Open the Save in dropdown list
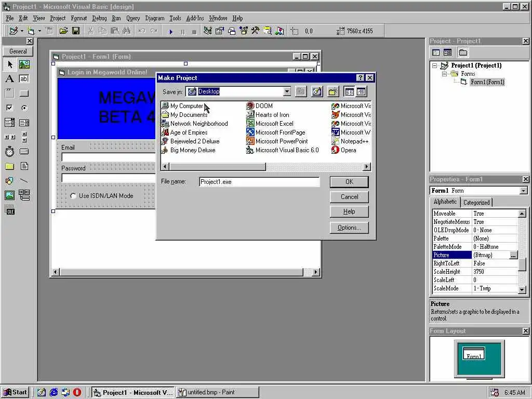Viewport: 532px width, 399px height. 287,91
